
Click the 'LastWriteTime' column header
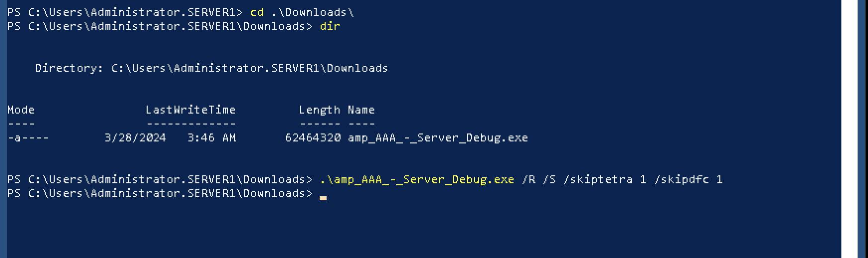click(190, 110)
